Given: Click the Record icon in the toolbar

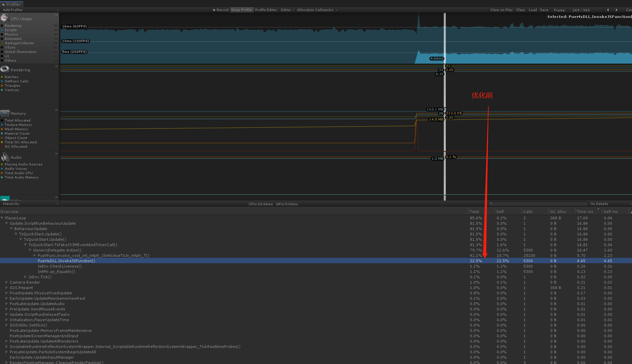Looking at the screenshot, I should [214, 10].
